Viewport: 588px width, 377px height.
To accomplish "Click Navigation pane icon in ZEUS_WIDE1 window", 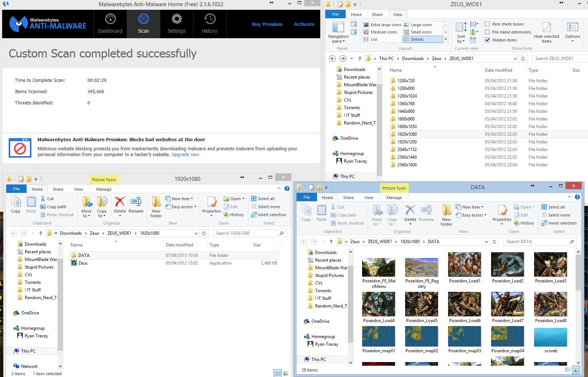I will coord(338,32).
